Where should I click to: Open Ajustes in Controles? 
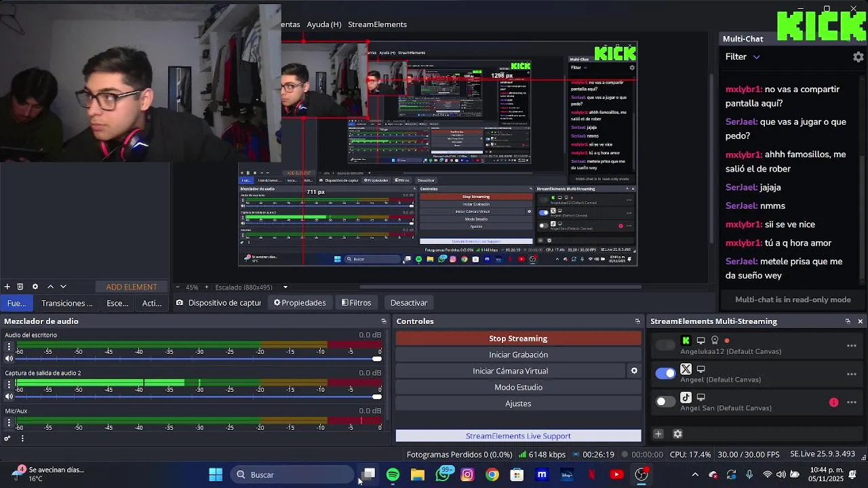point(518,403)
